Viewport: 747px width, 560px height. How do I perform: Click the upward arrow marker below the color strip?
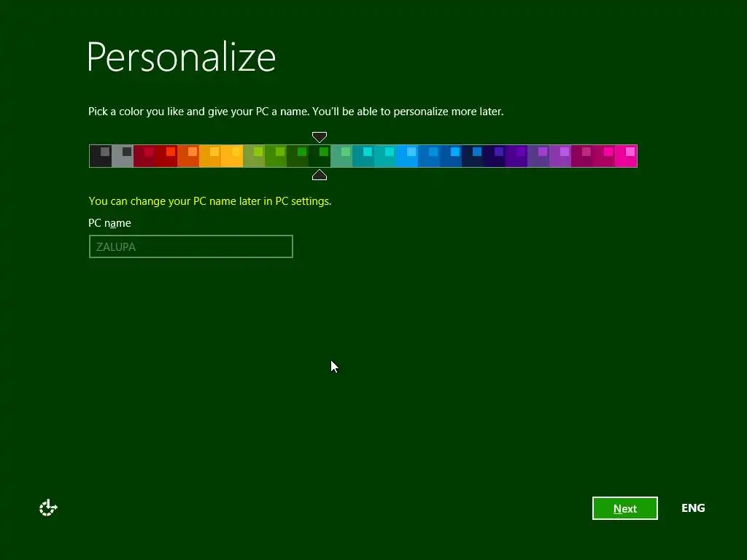(x=320, y=175)
